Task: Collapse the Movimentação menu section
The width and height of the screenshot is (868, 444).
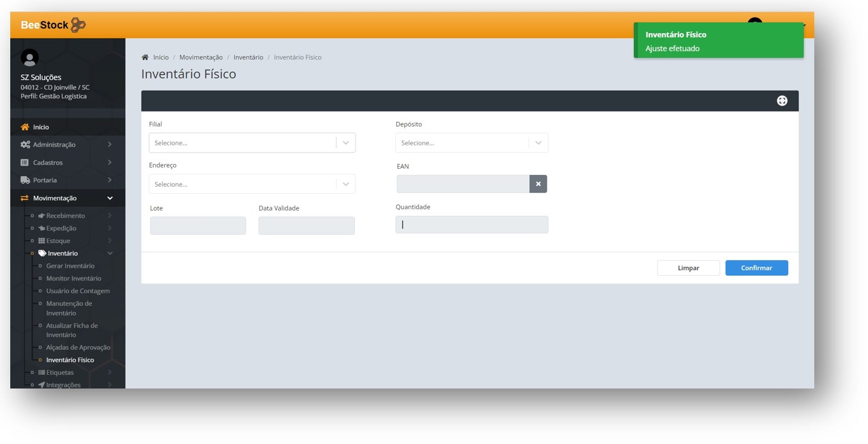Action: 109,198
